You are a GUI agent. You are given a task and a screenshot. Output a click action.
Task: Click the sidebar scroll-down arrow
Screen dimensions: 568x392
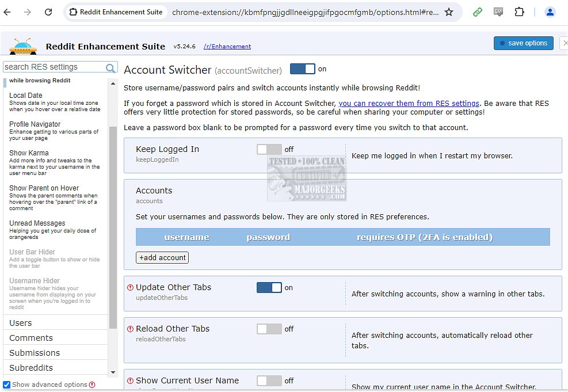click(x=113, y=372)
